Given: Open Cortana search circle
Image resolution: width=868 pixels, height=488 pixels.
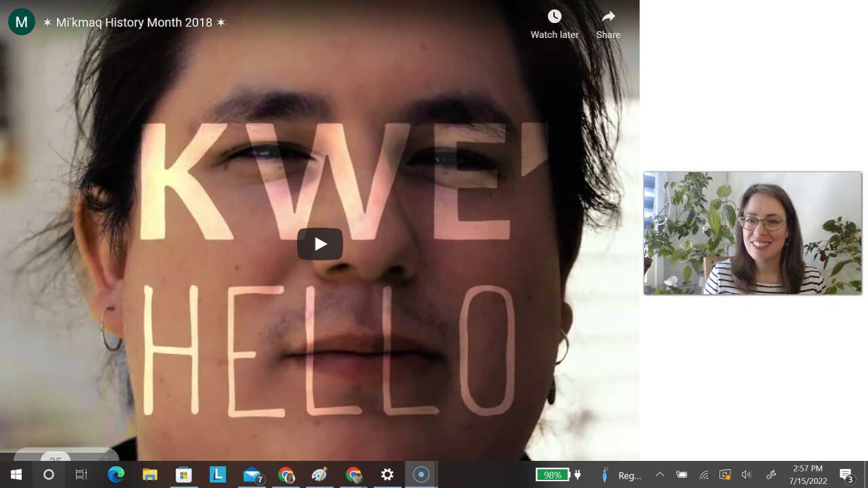Looking at the screenshot, I should tap(49, 474).
